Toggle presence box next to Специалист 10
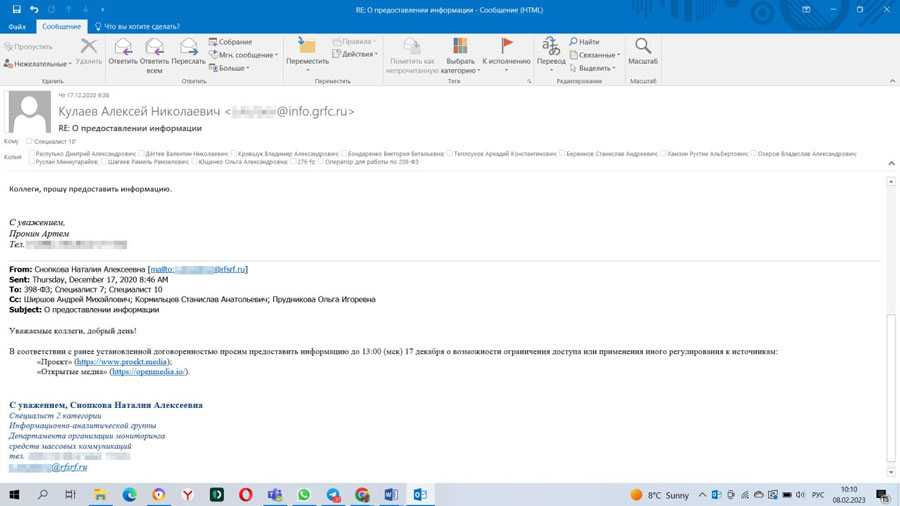The image size is (900, 506). pyautogui.click(x=29, y=142)
